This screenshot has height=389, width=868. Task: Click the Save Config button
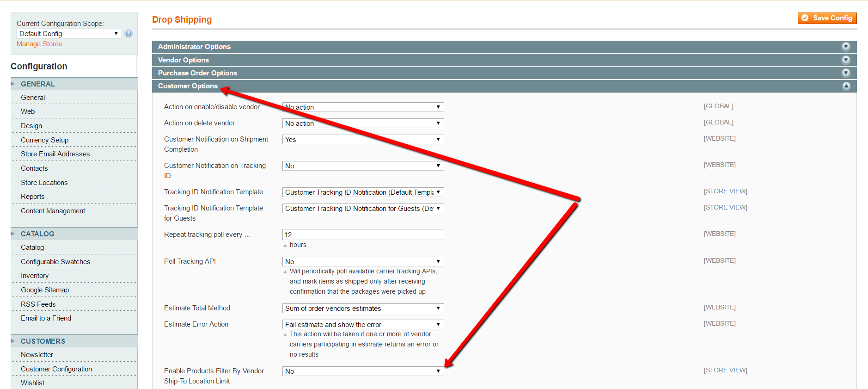pos(827,18)
